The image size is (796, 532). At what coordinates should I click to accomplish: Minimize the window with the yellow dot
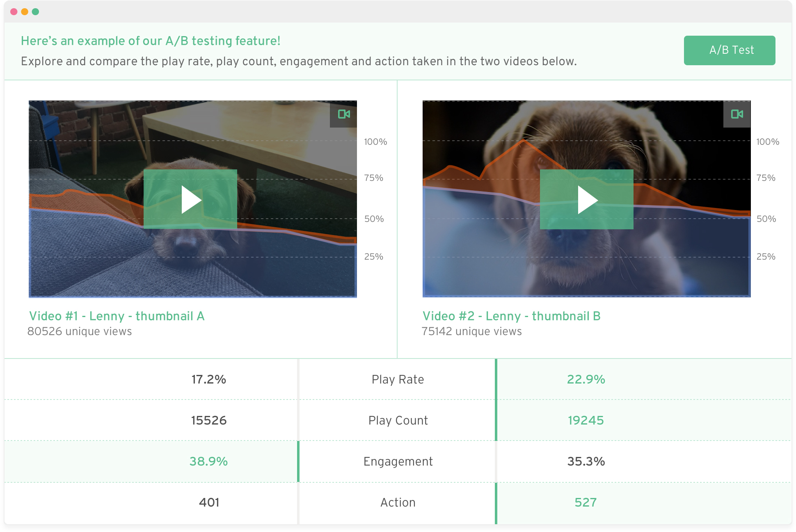pos(25,11)
